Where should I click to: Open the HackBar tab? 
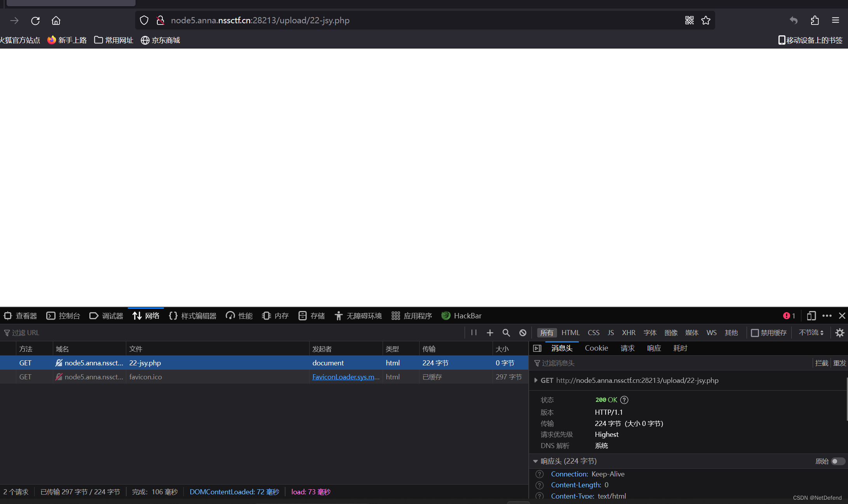click(x=461, y=316)
